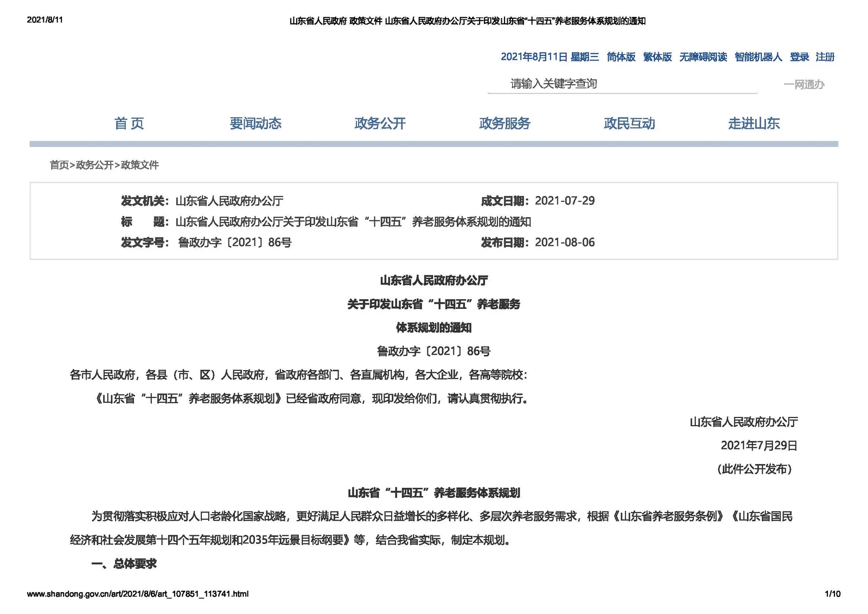Open 政务服务 in the navigation bar
The height and width of the screenshot is (614, 868).
pyautogui.click(x=505, y=123)
